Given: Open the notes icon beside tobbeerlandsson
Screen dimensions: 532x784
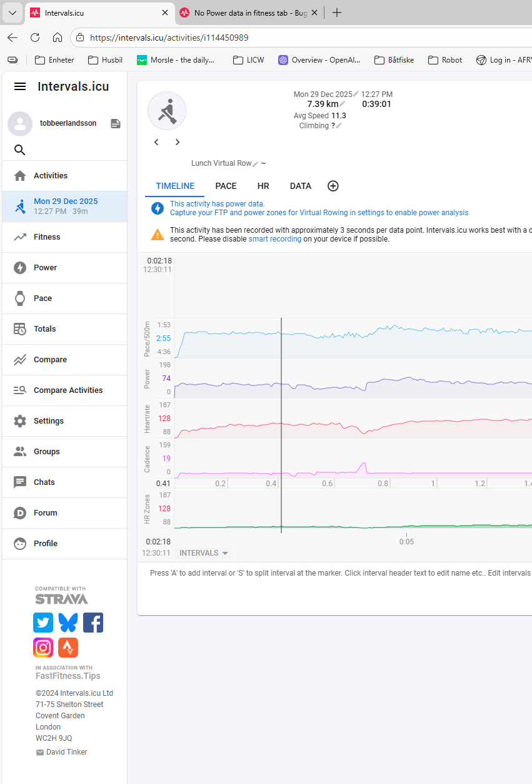Looking at the screenshot, I should point(116,124).
